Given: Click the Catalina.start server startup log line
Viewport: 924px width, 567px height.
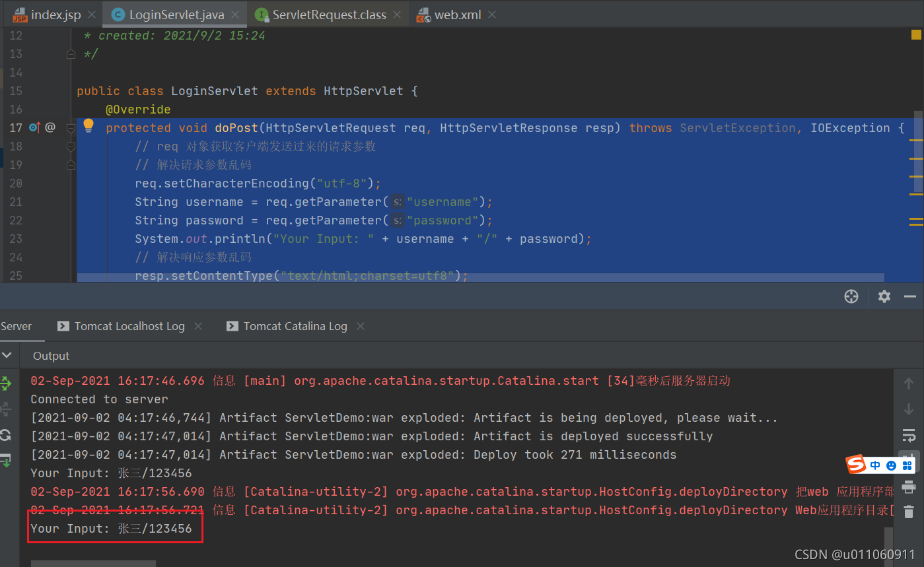Looking at the screenshot, I should click(x=380, y=381).
